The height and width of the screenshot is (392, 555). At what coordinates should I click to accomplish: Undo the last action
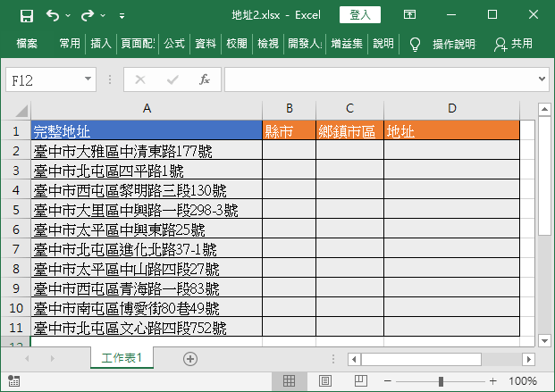point(53,15)
